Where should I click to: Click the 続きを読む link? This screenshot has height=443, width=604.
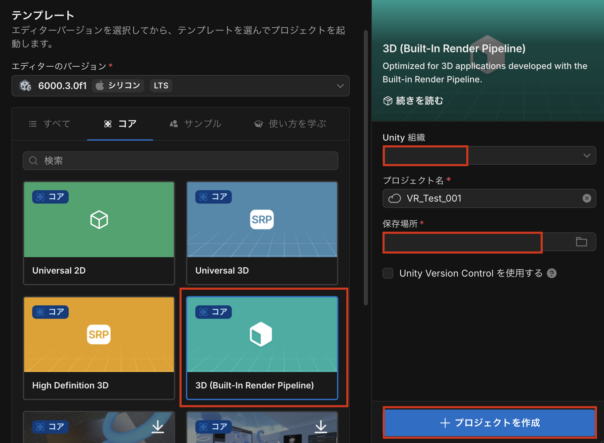[413, 101]
